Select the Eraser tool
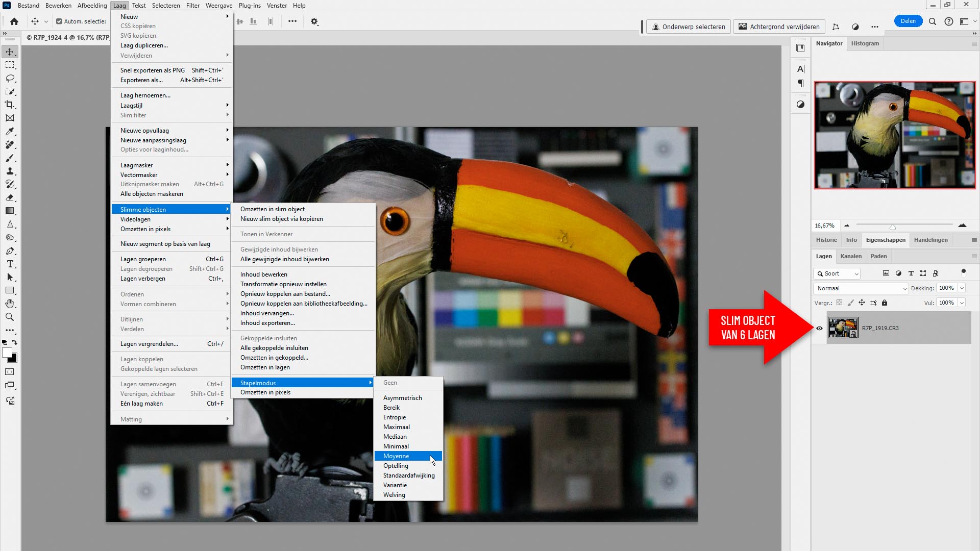980x551 pixels. [10, 197]
